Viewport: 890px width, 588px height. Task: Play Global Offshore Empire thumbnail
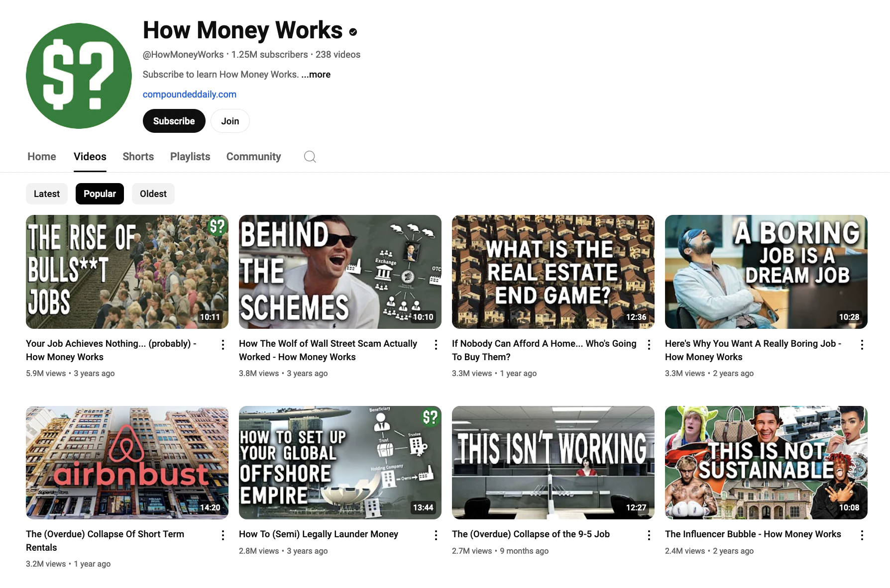[x=340, y=463]
